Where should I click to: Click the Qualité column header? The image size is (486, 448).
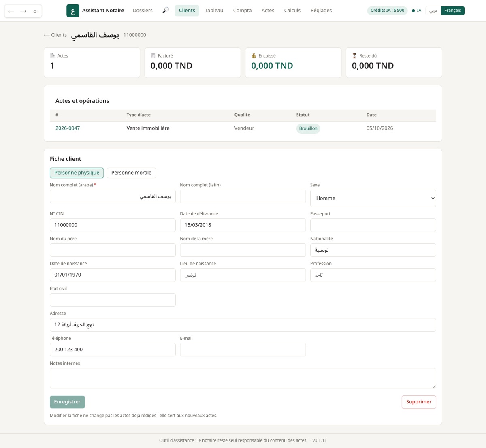(x=242, y=115)
